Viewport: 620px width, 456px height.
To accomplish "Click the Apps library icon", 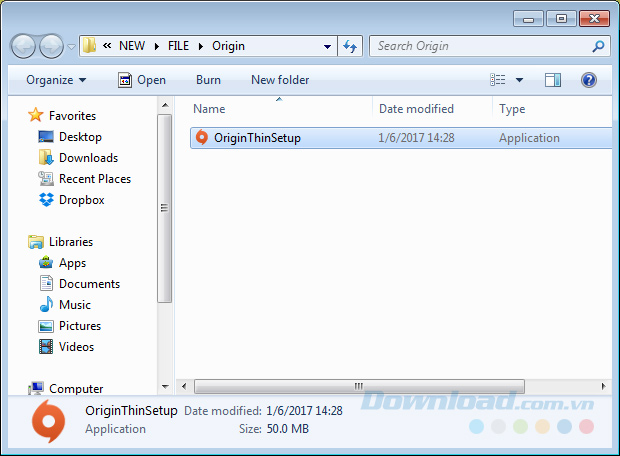I will point(46,262).
